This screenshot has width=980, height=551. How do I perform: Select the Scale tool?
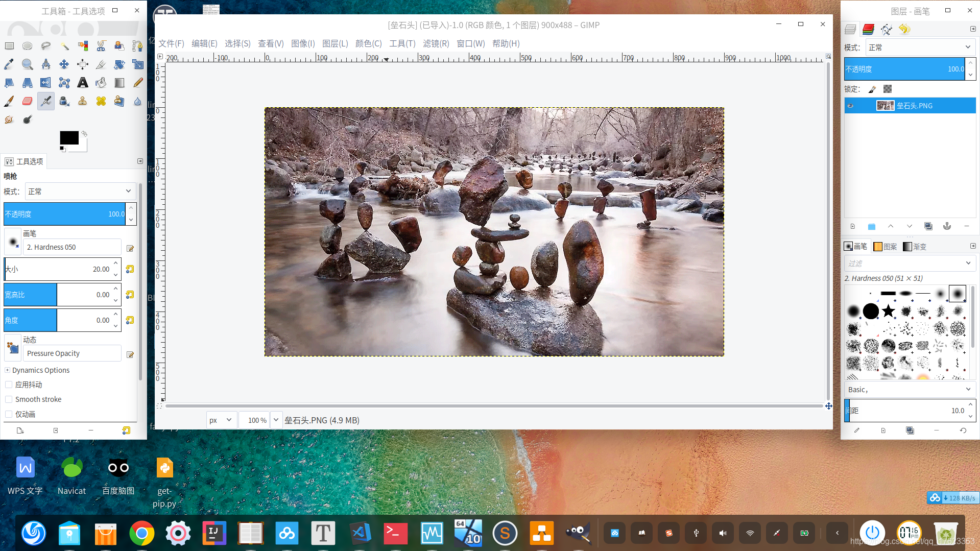tap(138, 64)
